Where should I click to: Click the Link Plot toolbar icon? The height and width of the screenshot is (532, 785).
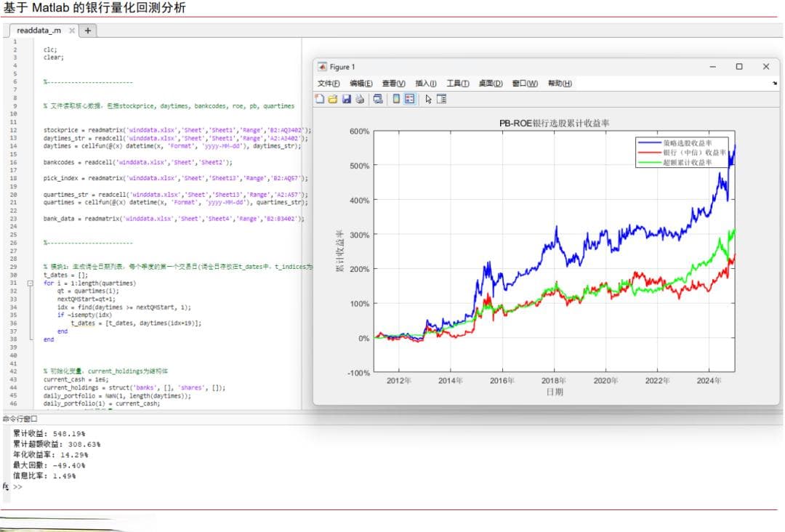(x=378, y=99)
